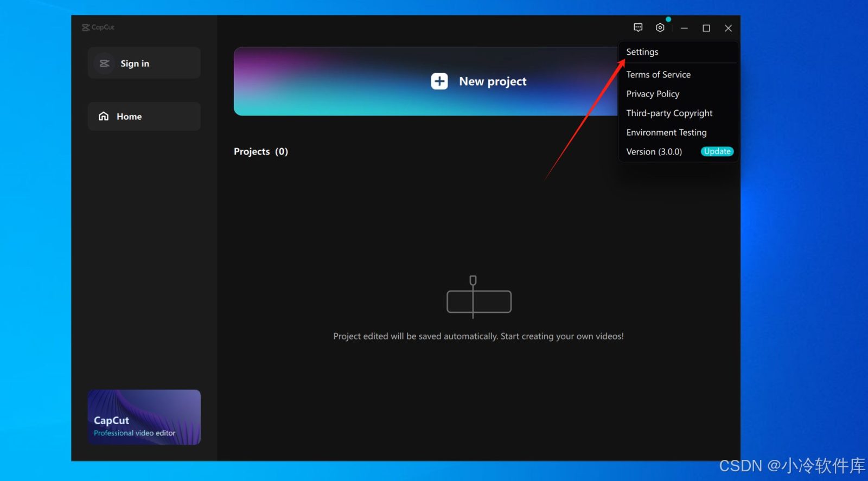This screenshot has width=868, height=481.
Task: Open the CapCut Professional video editor banner
Action: tap(144, 417)
